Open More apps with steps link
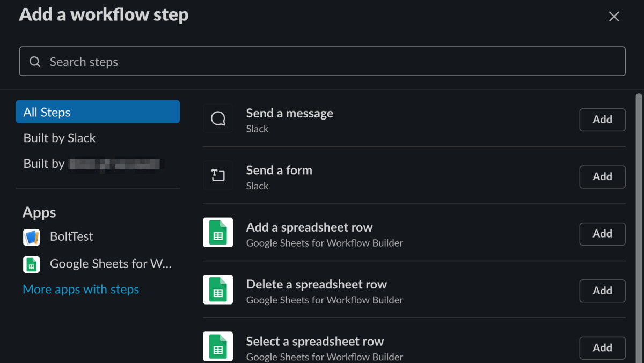This screenshot has width=644, height=363. [81, 290]
